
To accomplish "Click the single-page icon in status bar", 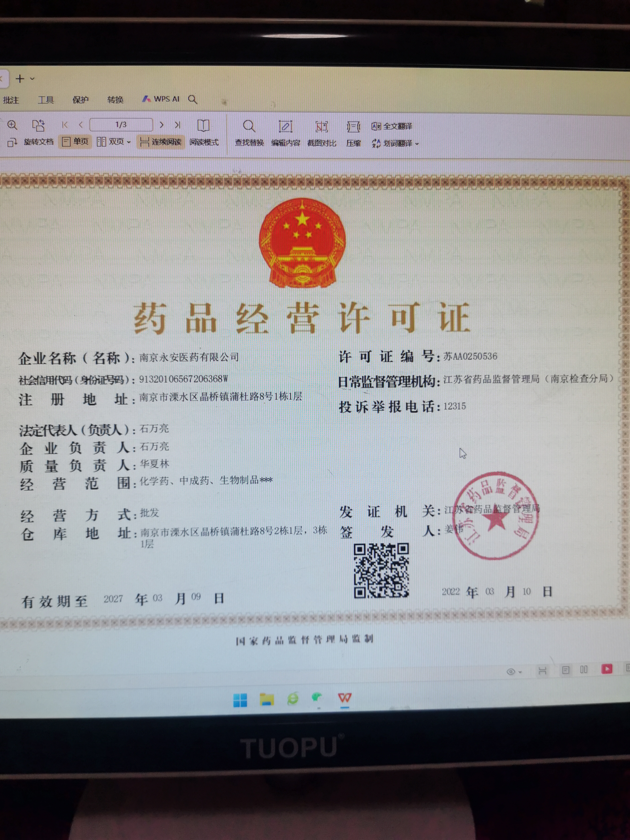I will point(566,670).
